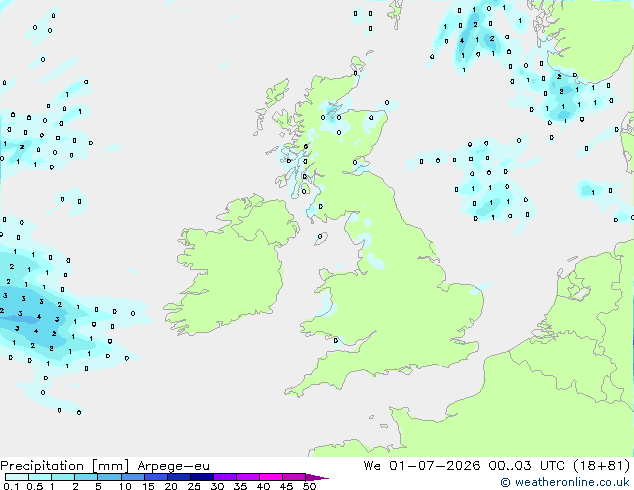Viewport: 634px width, 490px height.
Task: Pick the legend swatch between 10 and 15
Action: [132, 477]
